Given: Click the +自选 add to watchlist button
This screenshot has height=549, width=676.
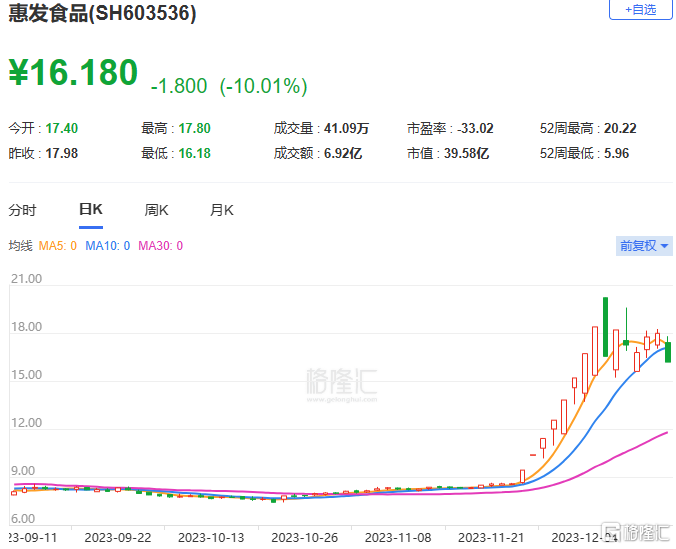Looking at the screenshot, I should [x=641, y=9].
